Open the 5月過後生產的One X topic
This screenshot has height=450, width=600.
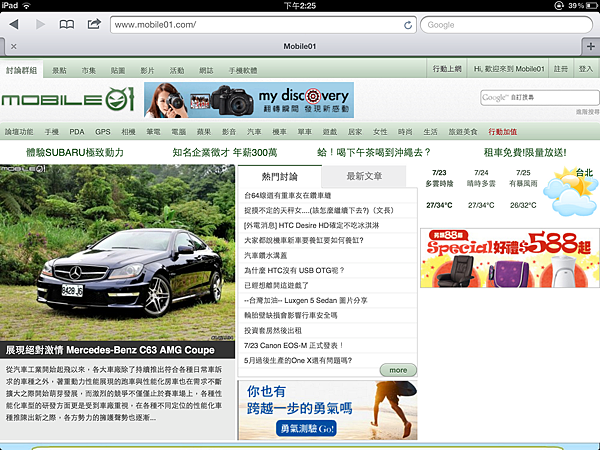coord(298,360)
